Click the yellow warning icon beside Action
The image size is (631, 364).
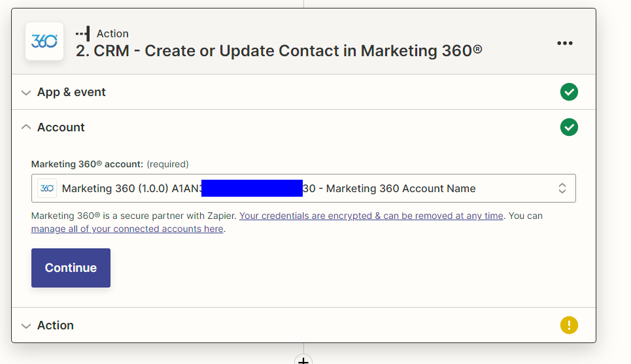(x=569, y=325)
